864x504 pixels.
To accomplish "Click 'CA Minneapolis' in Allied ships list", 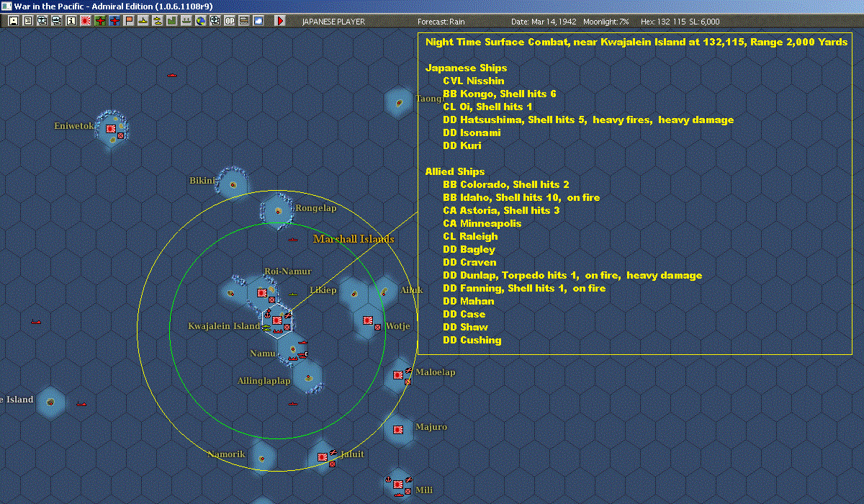I will point(482,223).
